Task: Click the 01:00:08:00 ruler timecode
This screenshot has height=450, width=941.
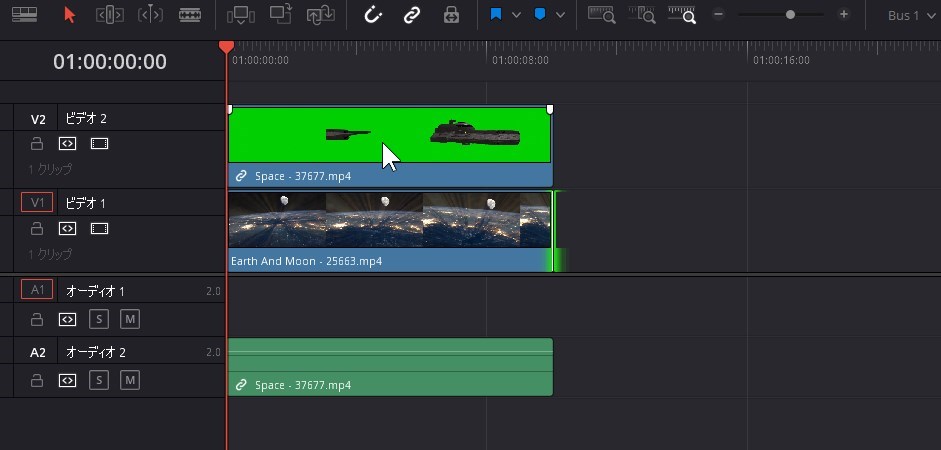Action: point(520,60)
